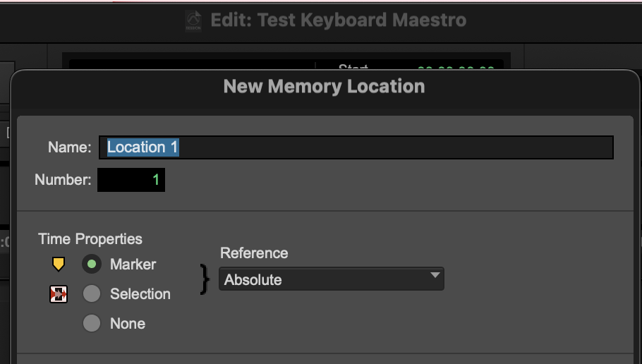Click the curly brace beside Reference

(x=205, y=279)
